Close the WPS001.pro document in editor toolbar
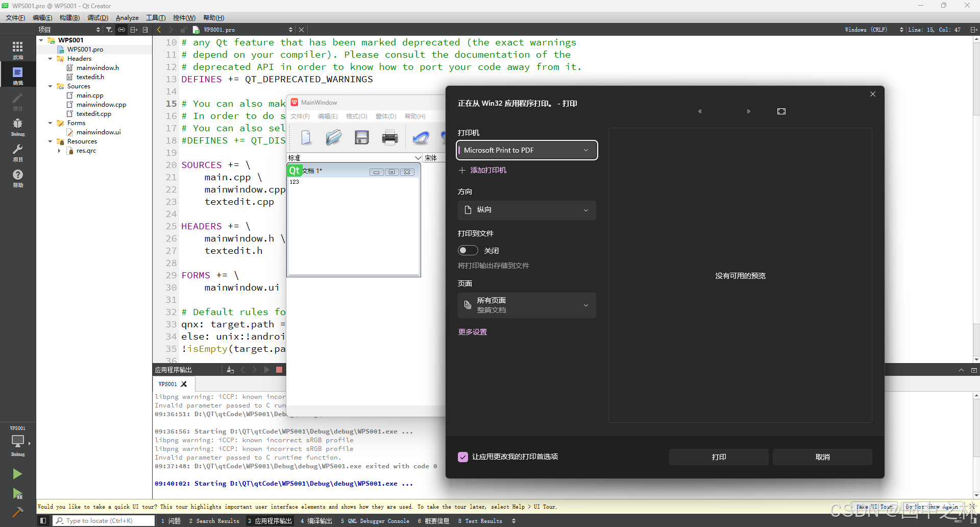Viewport: 980px width, 527px height. pos(301,30)
